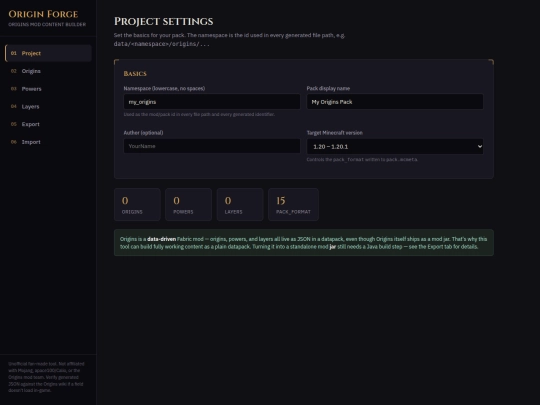Open the Powers section
The height and width of the screenshot is (405, 540).
click(x=48, y=89)
